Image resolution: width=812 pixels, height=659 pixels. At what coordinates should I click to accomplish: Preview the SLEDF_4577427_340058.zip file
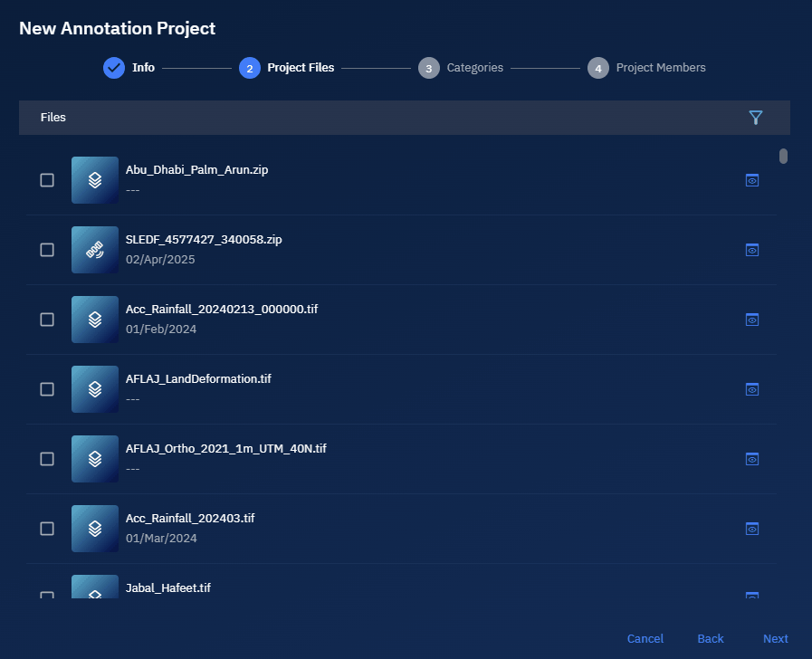(751, 250)
